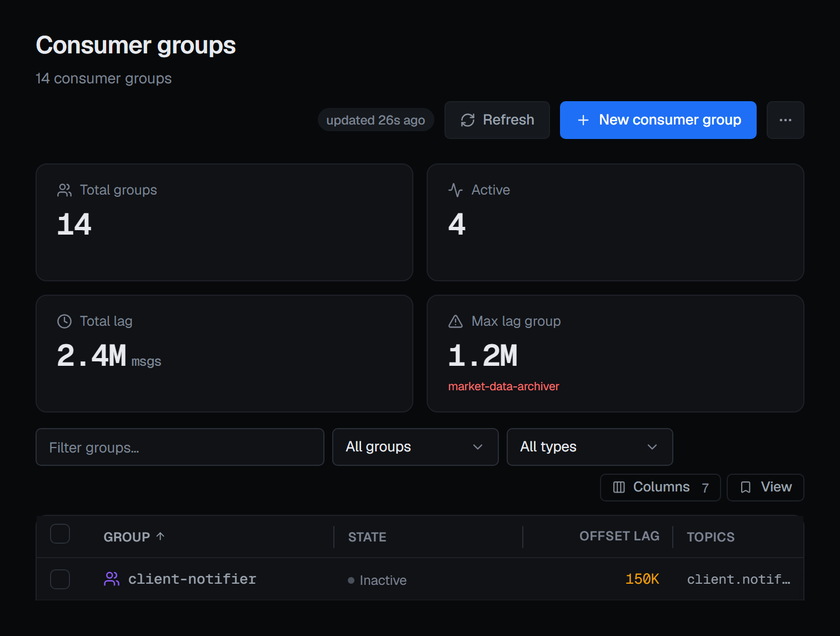The height and width of the screenshot is (636, 840).
Task: Click the Total groups 14 value
Action: pos(74,225)
